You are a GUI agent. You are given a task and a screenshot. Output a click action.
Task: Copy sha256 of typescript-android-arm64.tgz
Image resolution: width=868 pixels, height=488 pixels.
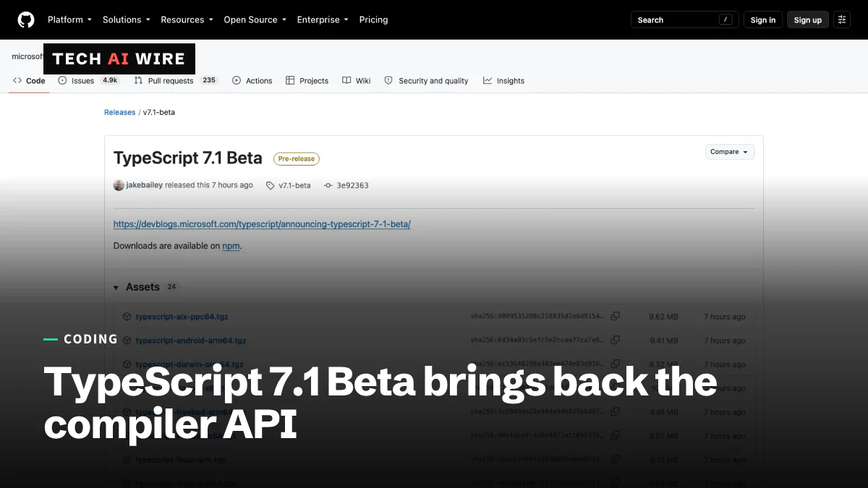coord(615,340)
